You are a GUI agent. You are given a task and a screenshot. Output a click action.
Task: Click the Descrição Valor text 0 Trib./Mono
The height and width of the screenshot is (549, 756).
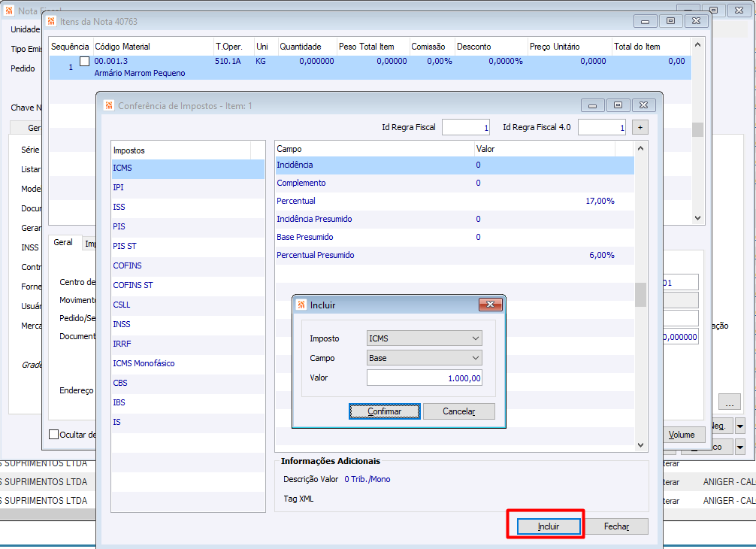click(x=367, y=479)
